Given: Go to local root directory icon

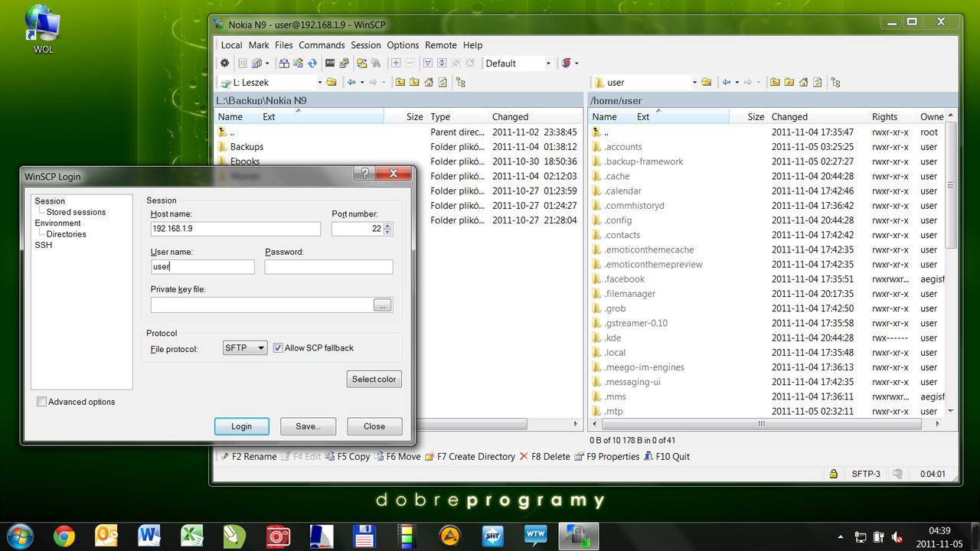Looking at the screenshot, I should click(x=414, y=82).
